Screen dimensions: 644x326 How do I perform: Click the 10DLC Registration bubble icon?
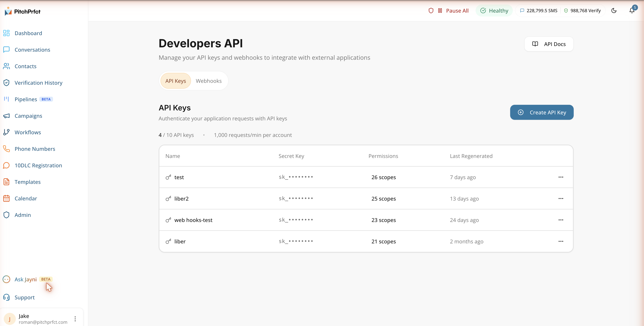[7, 165]
